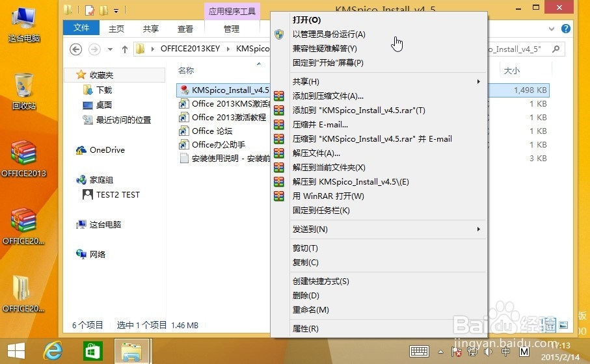The image size is (590, 364).
Task: Switch to the 主页 ribbon tab
Action: [x=116, y=29]
